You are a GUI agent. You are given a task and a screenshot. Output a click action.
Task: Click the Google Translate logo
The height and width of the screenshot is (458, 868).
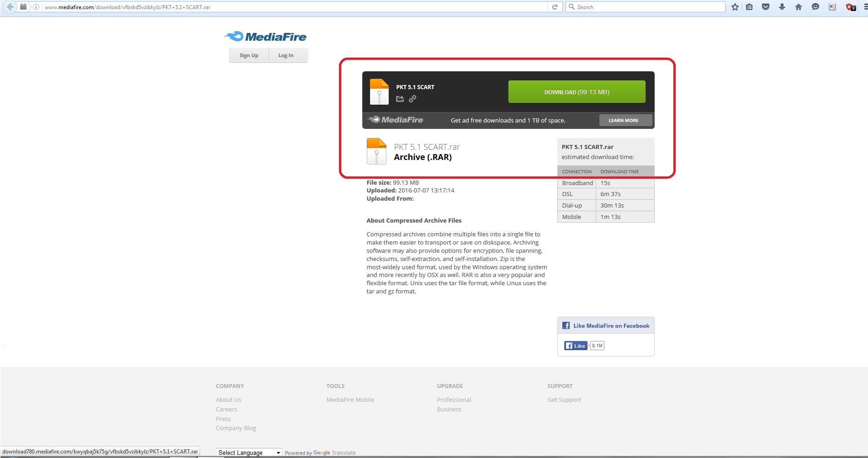point(334,453)
